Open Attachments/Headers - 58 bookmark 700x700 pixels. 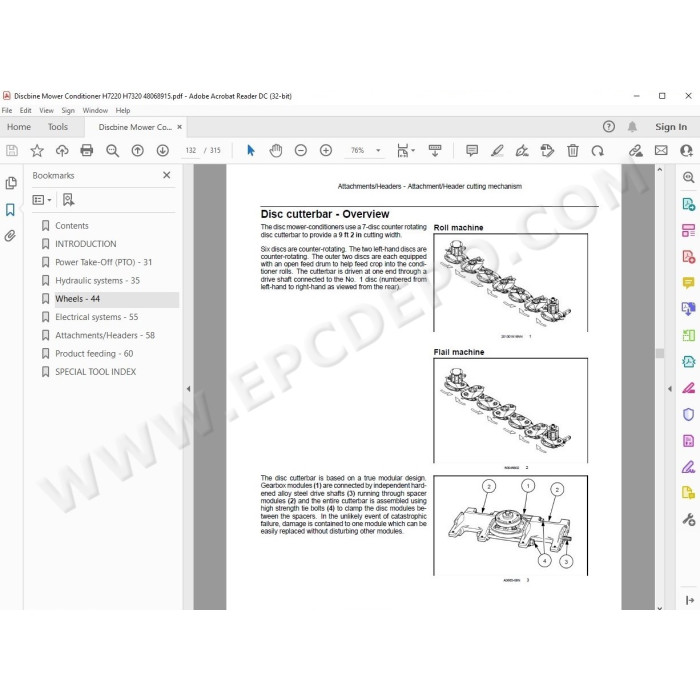[x=105, y=335]
